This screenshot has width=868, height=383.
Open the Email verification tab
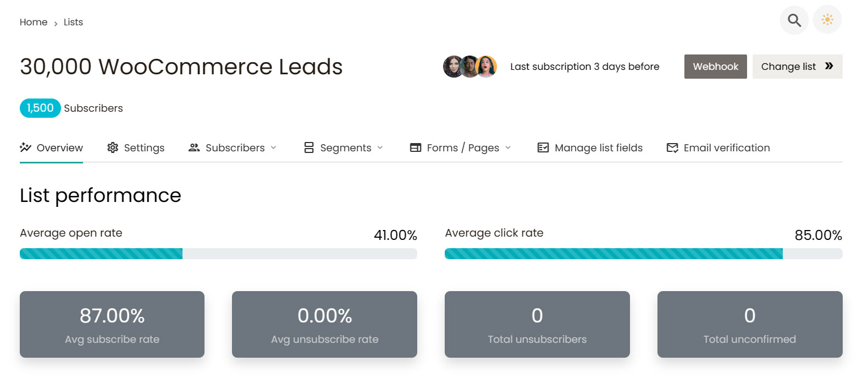point(718,147)
